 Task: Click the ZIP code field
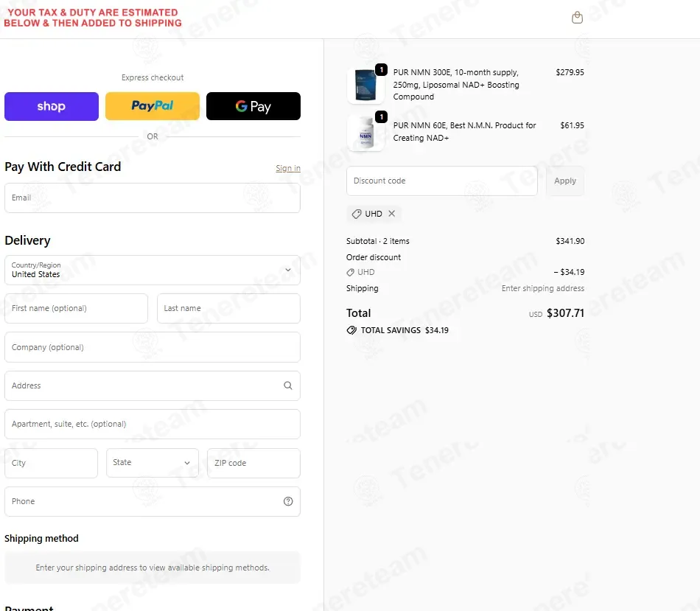253,463
